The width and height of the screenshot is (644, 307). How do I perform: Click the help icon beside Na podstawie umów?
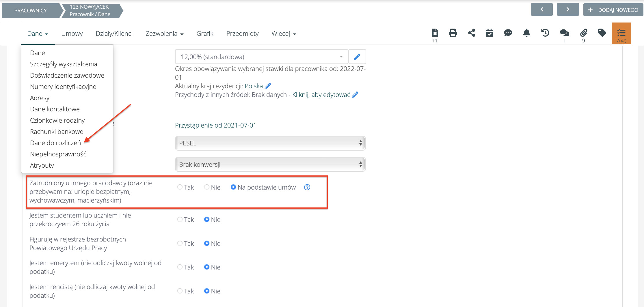pos(307,187)
